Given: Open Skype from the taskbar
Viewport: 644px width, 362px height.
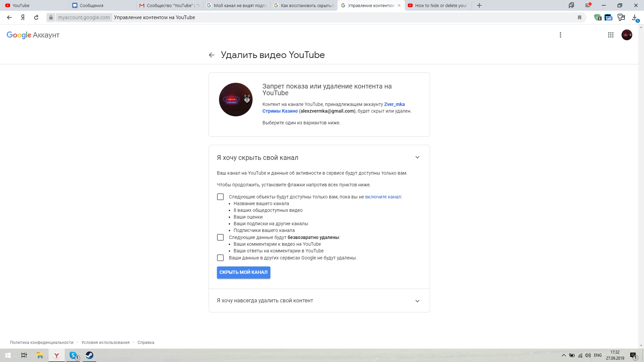Looking at the screenshot, I should 73,355.
